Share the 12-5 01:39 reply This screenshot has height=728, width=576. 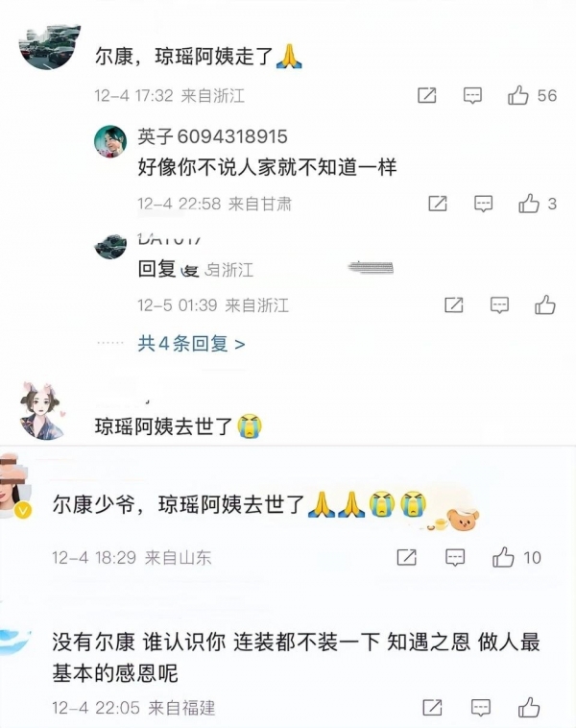tap(454, 305)
